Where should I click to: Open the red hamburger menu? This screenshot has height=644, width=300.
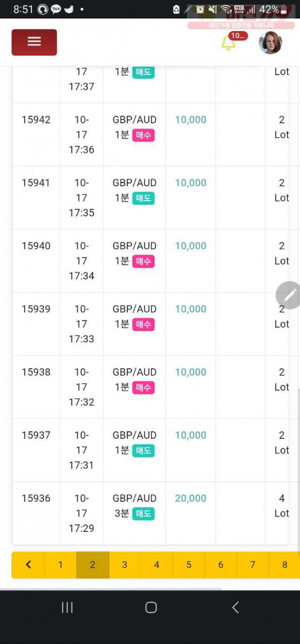click(34, 42)
